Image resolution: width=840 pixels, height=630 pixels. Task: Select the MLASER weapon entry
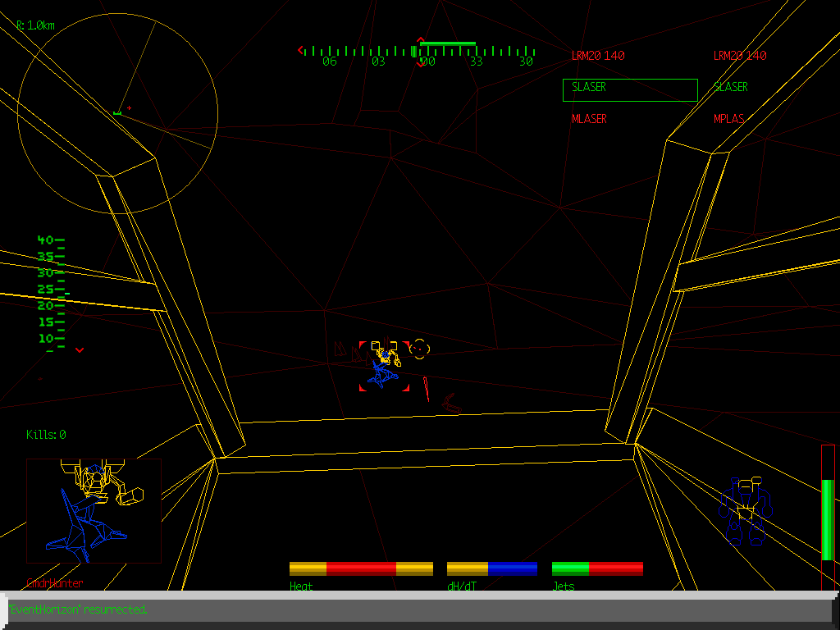589,119
